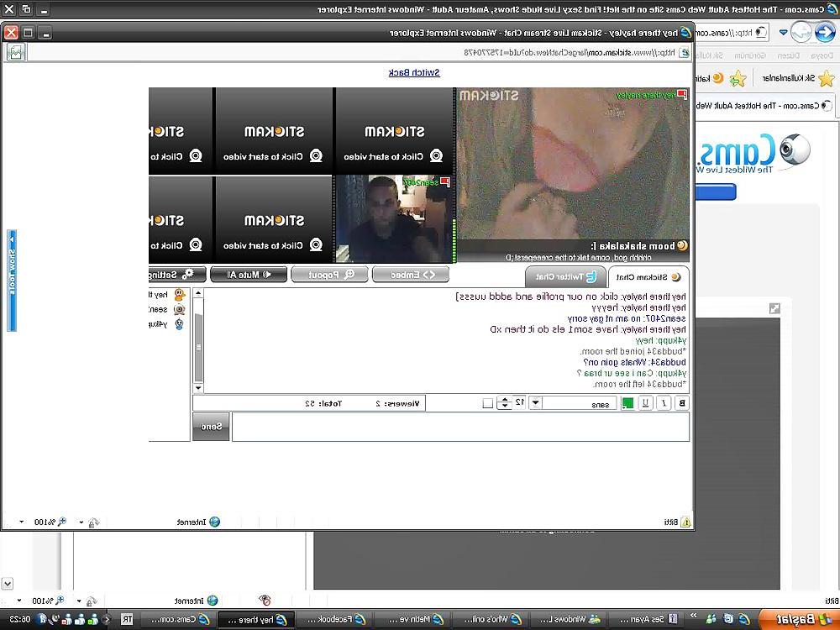Tick the checkbox in chat format bar

487,403
